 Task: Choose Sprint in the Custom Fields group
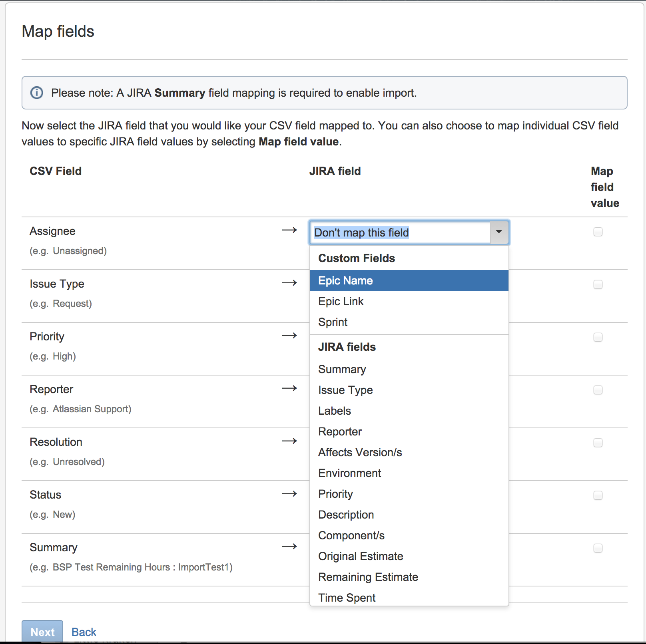click(x=409, y=322)
